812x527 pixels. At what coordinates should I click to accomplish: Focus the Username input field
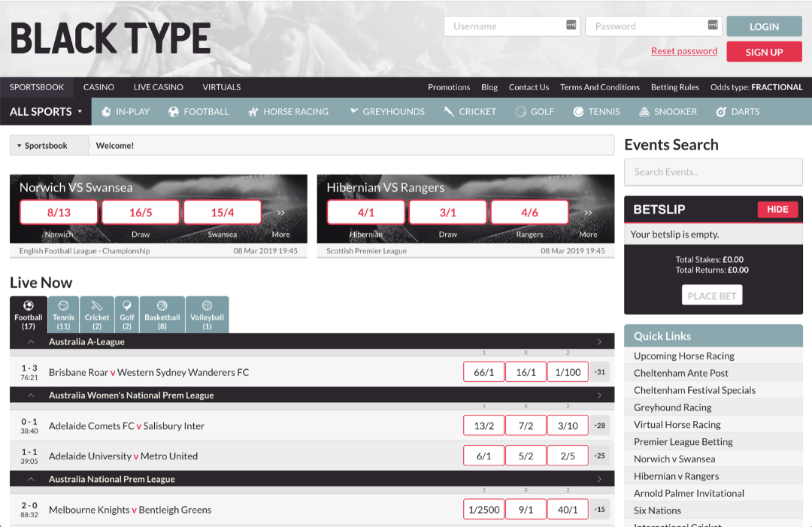512,26
